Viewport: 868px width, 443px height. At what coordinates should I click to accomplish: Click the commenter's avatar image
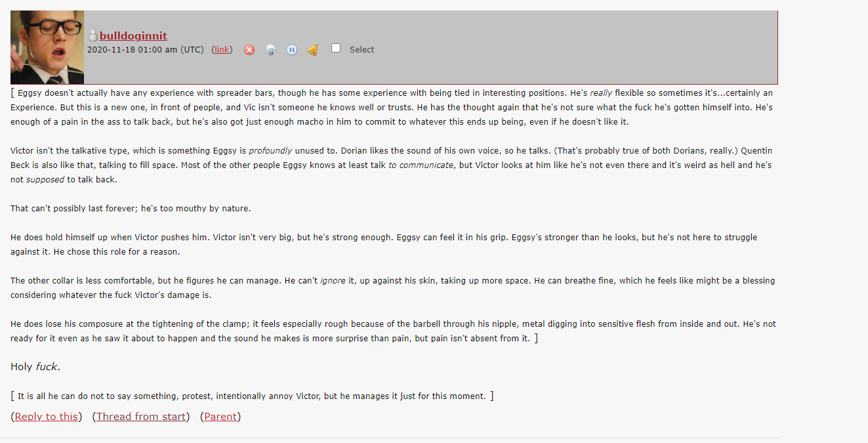(x=47, y=47)
